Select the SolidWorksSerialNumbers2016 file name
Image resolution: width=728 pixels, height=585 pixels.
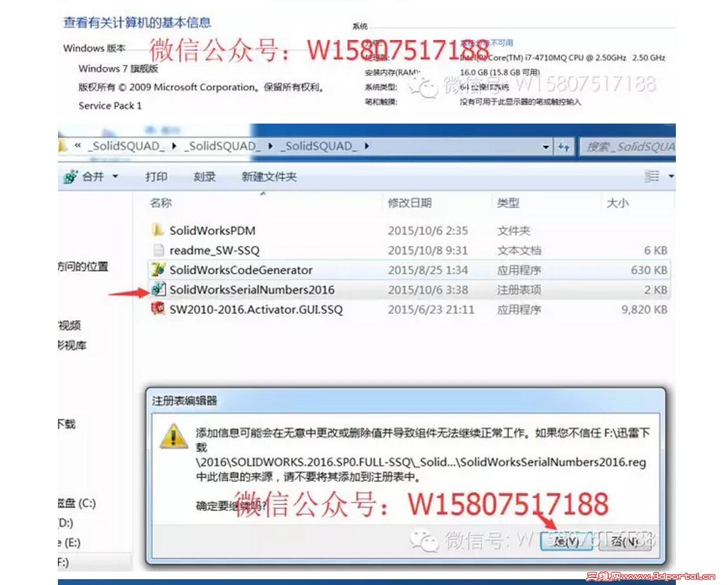click(x=252, y=290)
